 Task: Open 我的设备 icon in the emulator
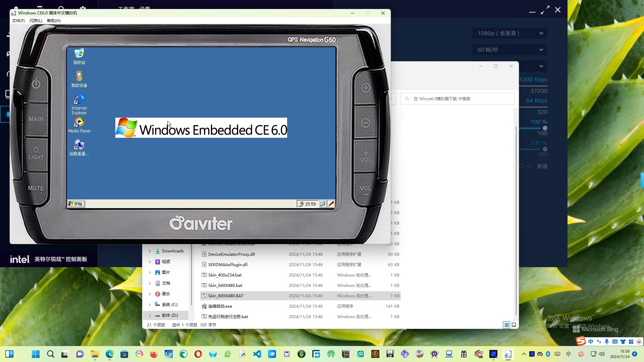pyautogui.click(x=79, y=79)
